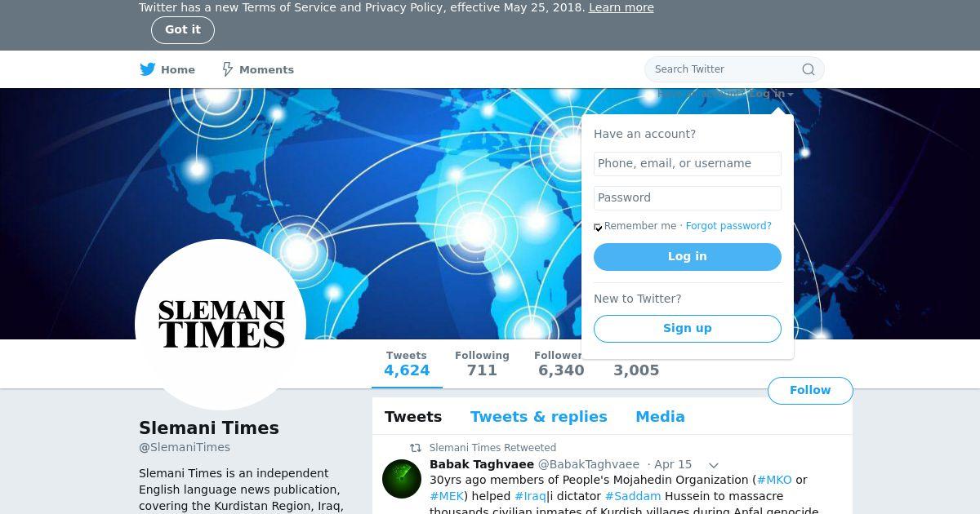Follow the Slemani Times account
This screenshot has height=514, width=980.
pos(810,391)
